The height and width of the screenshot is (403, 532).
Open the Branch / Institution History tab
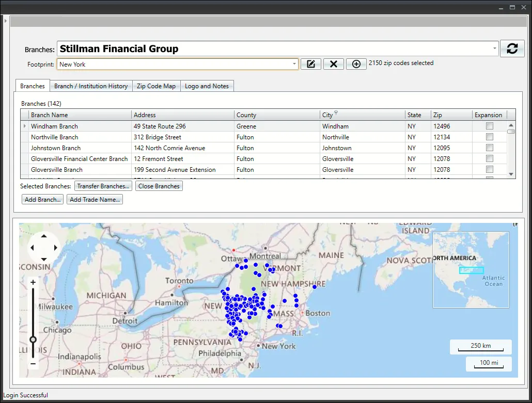(91, 86)
